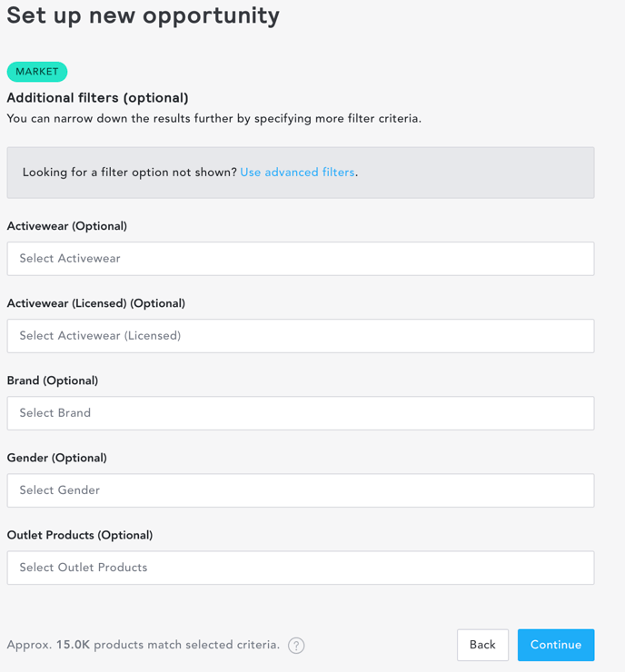Click the Additional filters (optional) heading
Screen dimensions: 625x672
click(98, 98)
